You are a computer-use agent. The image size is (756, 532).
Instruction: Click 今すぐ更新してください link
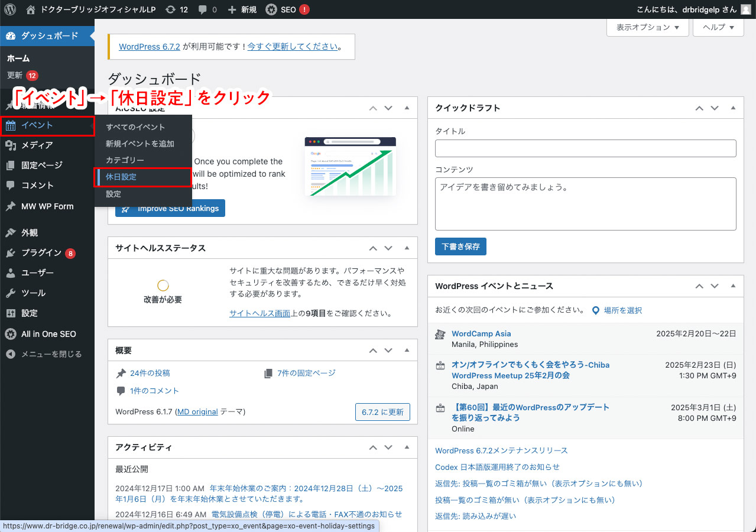293,47
